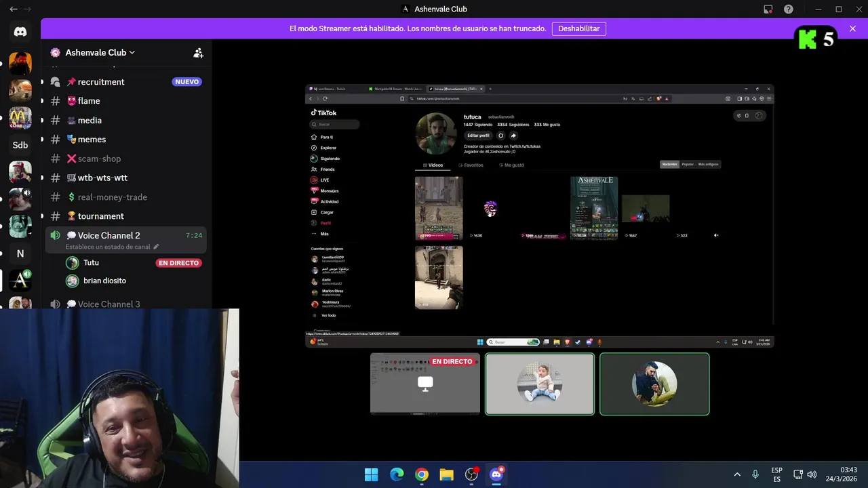
Task: Open the flame text channel
Action: [x=125, y=101]
